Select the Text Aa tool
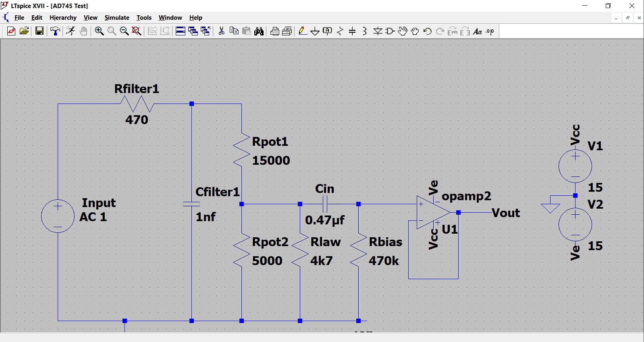This screenshot has width=644, height=342. click(x=478, y=31)
